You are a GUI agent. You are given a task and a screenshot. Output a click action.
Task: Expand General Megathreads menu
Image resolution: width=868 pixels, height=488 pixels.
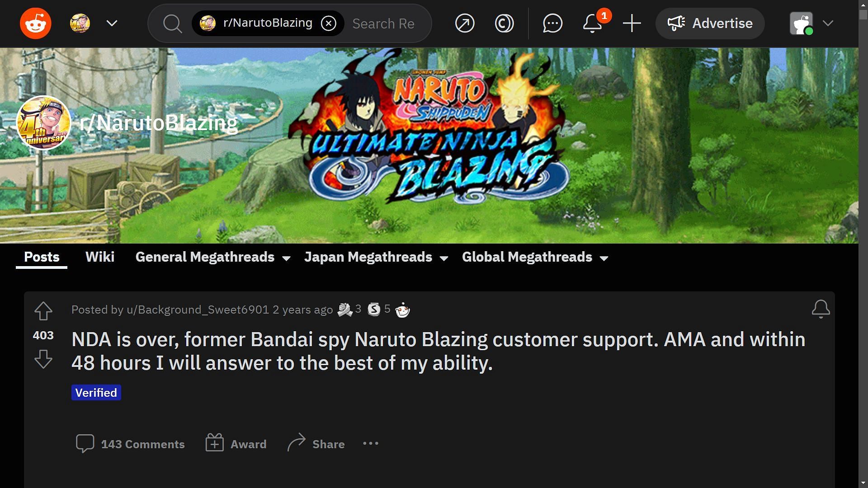tap(213, 257)
